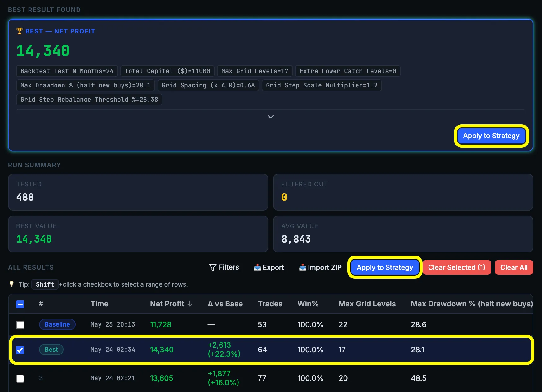The height and width of the screenshot is (392, 542).
Task: Click trades value 64 in Best row
Action: point(262,350)
